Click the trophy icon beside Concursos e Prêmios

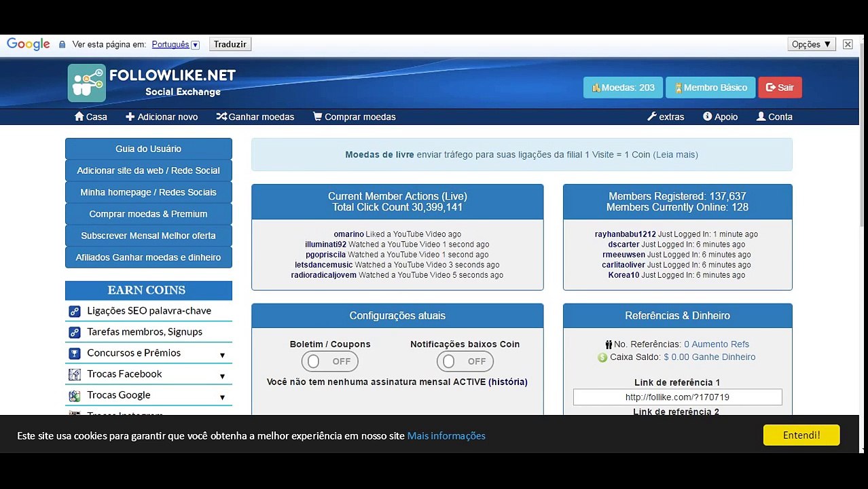point(75,353)
